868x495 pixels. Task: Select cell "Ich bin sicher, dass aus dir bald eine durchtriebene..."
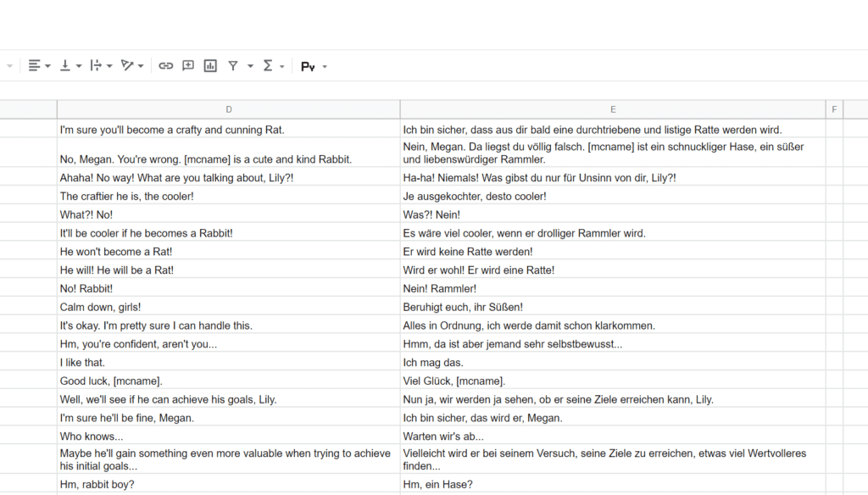613,129
